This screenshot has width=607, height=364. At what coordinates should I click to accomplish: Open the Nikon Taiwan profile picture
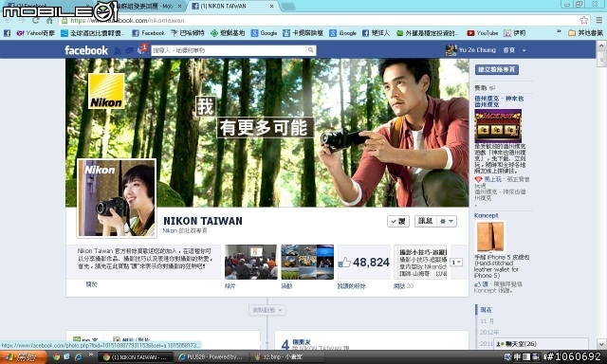[x=117, y=198]
